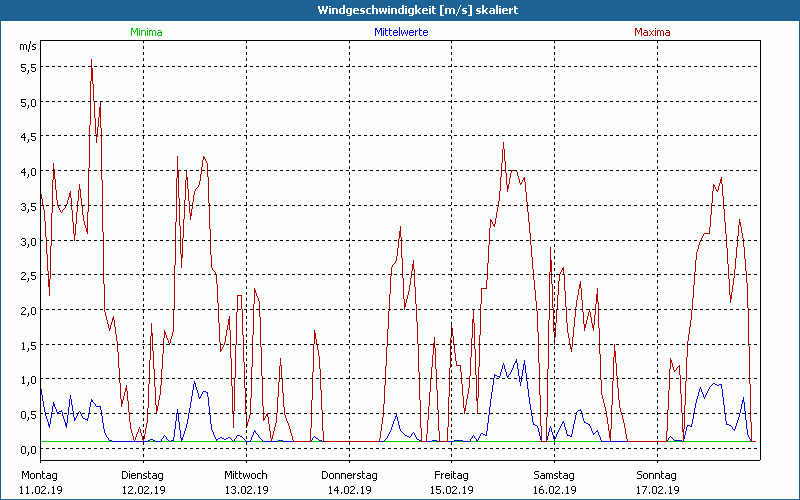Select the Sonntag day label
Screen dimensions: 800x500
tap(657, 475)
